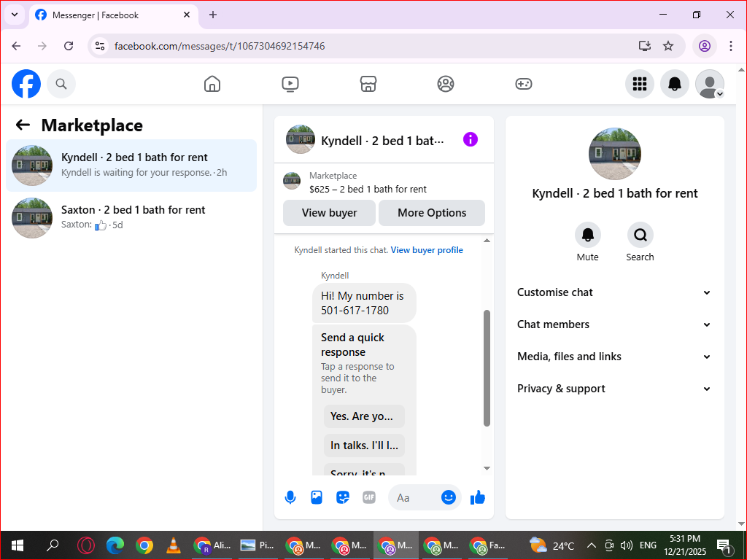Open the Notifications bell in top bar

[x=675, y=84]
